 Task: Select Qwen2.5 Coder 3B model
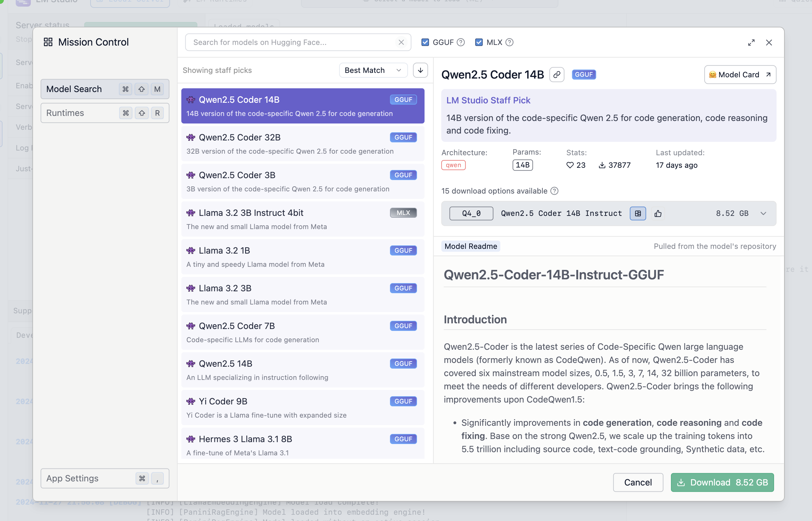click(x=303, y=181)
